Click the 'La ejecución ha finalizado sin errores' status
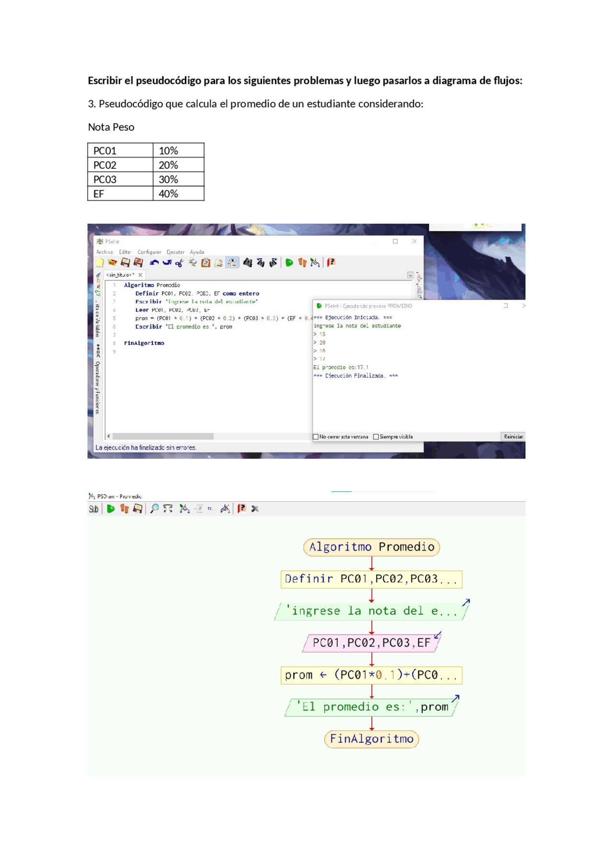 click(146, 448)
